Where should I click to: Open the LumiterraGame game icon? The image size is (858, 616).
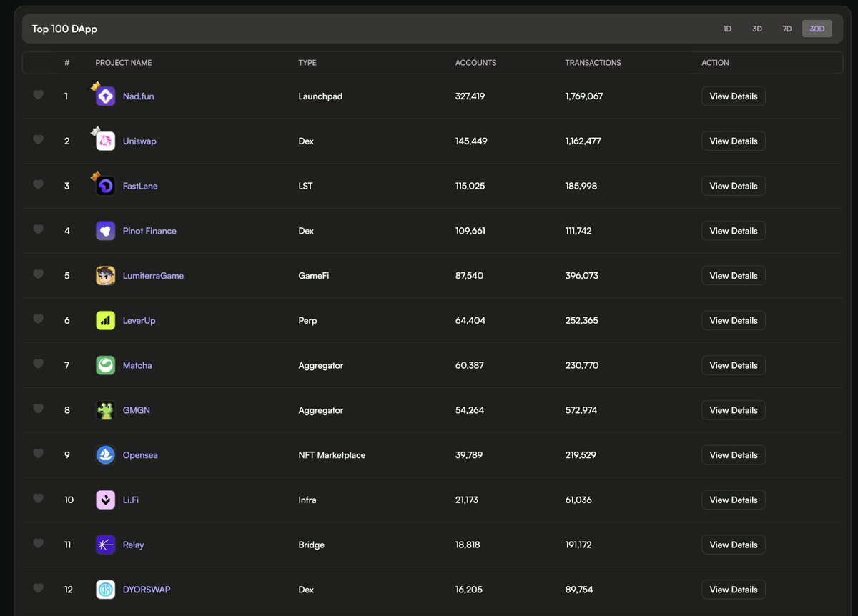[x=105, y=275]
